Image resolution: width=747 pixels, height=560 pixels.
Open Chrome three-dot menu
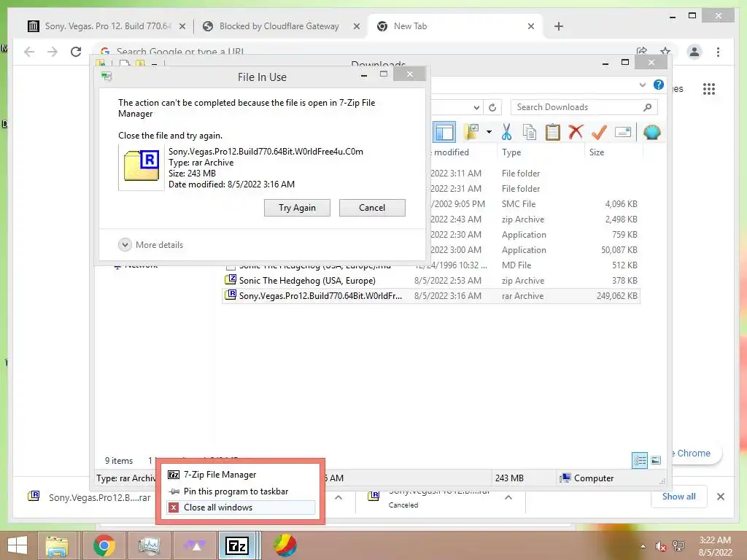[x=718, y=52]
